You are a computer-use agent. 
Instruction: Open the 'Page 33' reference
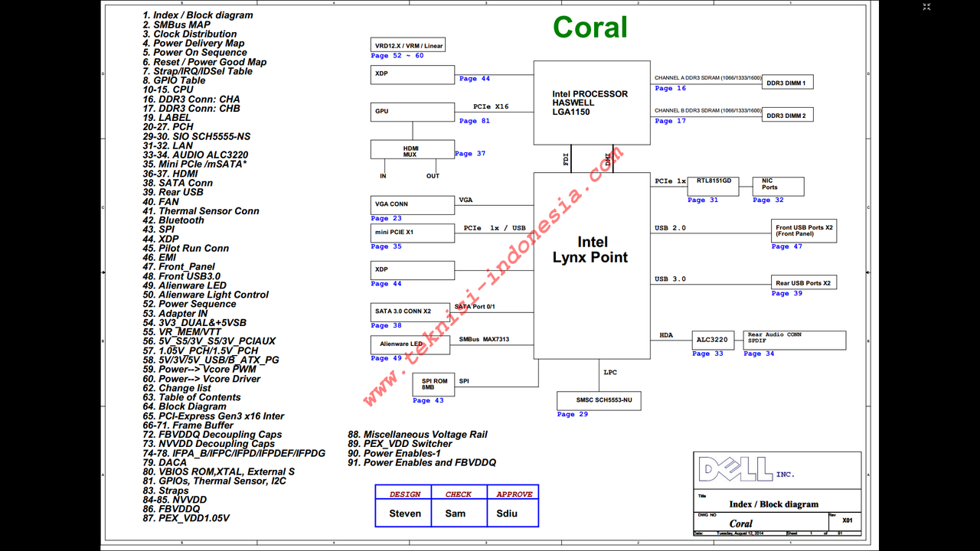point(707,354)
